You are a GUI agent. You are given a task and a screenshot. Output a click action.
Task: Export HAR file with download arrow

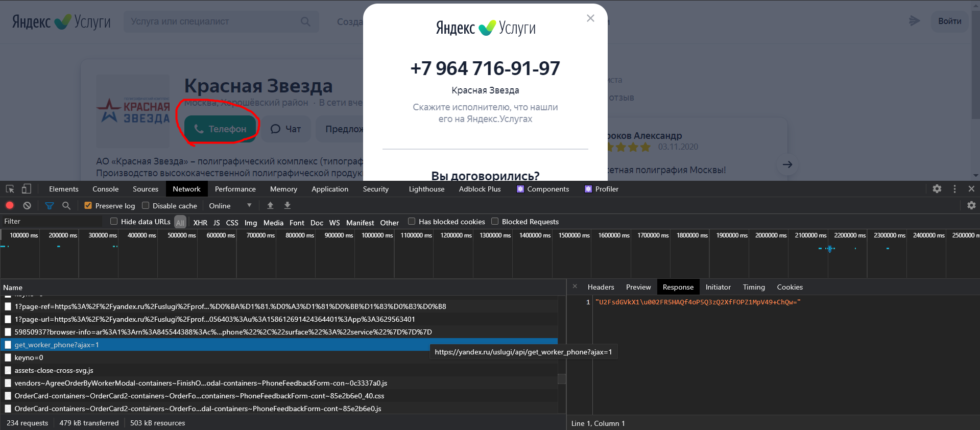click(288, 205)
